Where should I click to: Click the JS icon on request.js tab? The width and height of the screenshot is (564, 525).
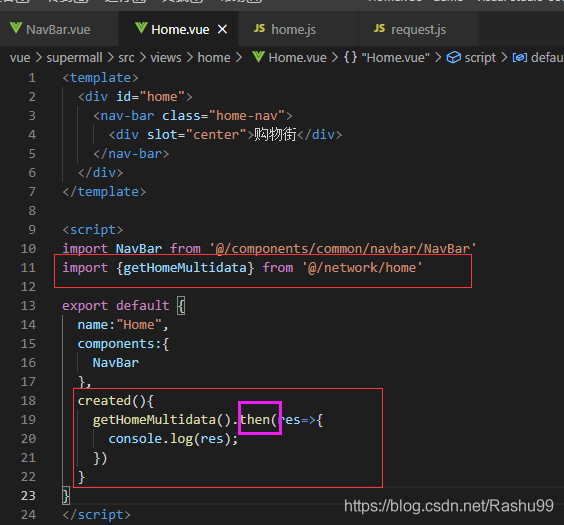pos(379,28)
